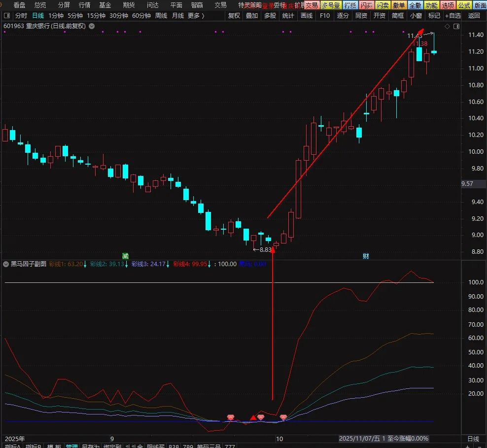Click the red triangle signal in indicator panel
The height and width of the screenshot is (448, 487).
pos(253,418)
